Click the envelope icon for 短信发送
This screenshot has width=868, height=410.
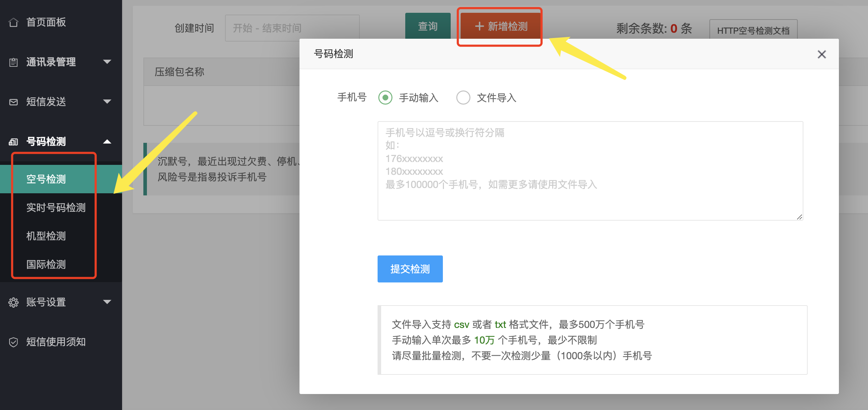(x=13, y=102)
